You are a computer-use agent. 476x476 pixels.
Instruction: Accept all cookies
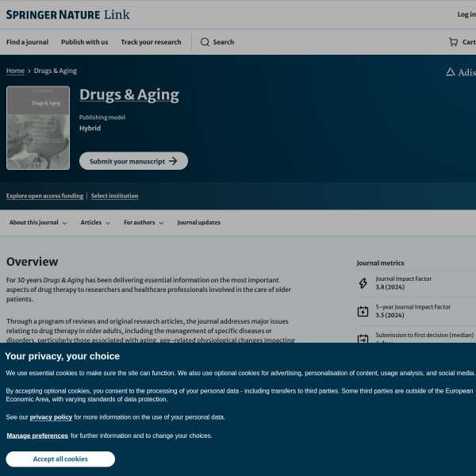point(60,459)
